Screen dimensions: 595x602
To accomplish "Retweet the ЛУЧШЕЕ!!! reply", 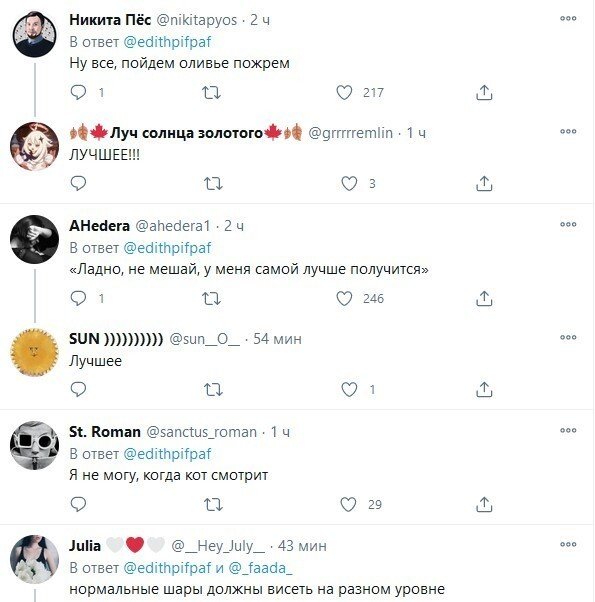I will click(x=213, y=184).
